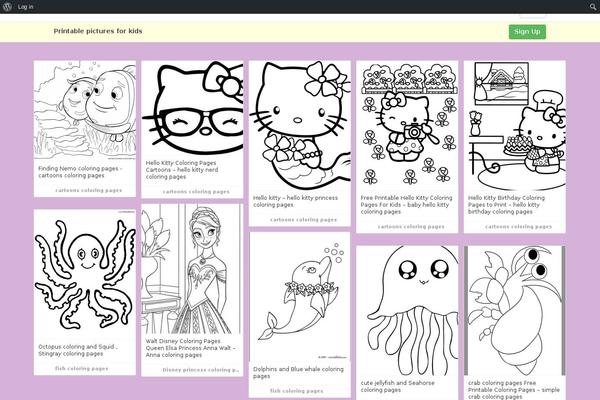Open Disney princess coloring category link

[x=201, y=370]
